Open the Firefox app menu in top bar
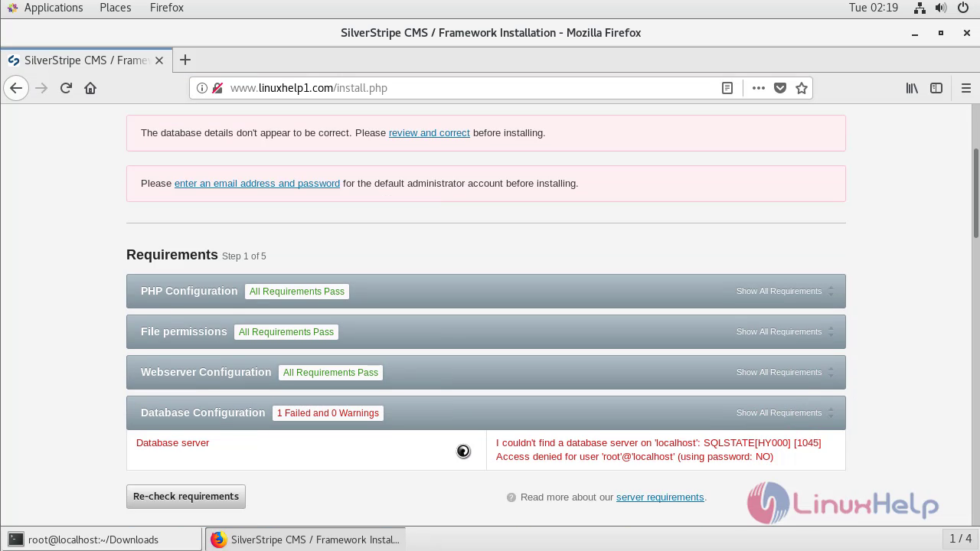The image size is (980, 551). point(166,8)
